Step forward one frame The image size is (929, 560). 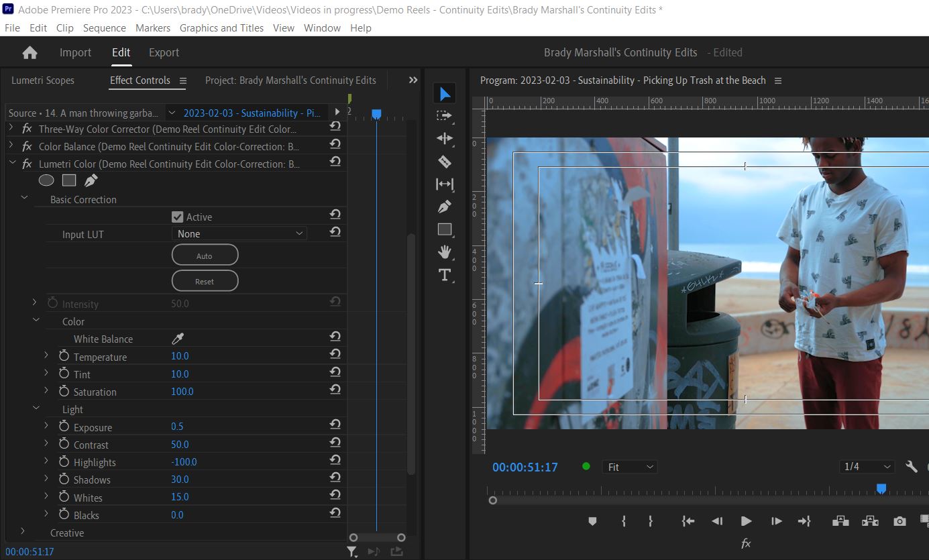click(776, 521)
